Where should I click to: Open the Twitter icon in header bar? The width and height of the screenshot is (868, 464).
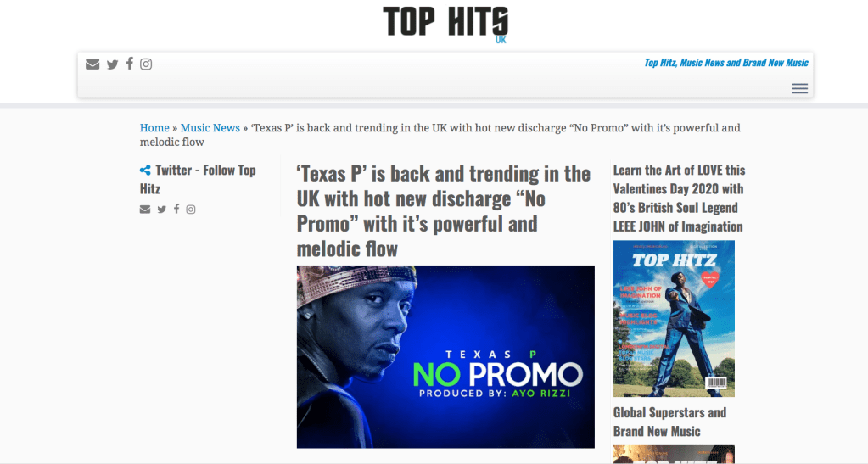[x=112, y=64]
